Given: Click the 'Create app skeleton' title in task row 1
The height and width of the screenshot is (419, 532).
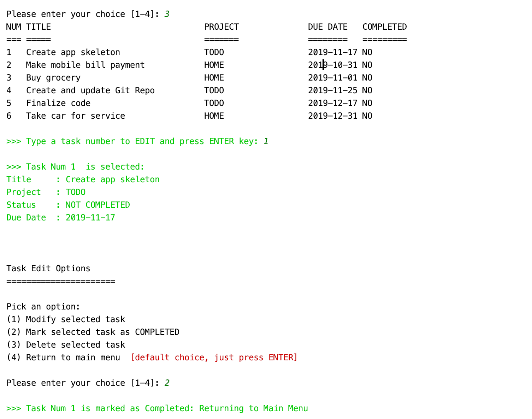Looking at the screenshot, I should tap(73, 52).
